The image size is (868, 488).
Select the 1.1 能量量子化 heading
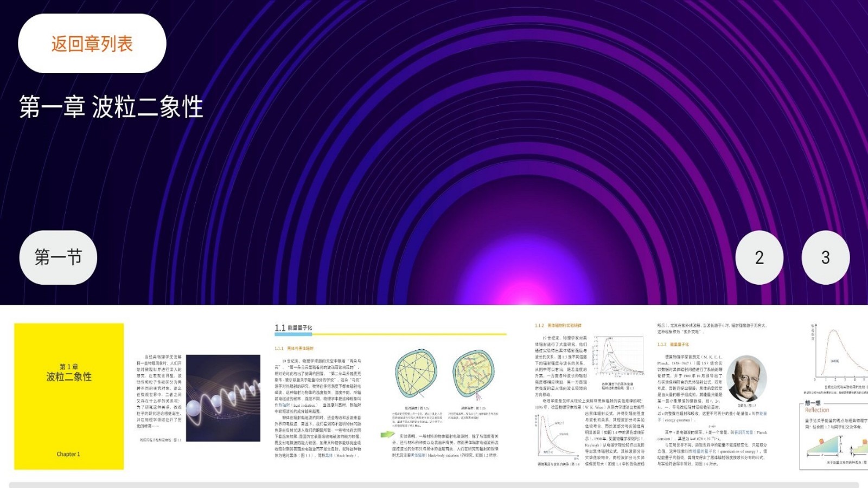click(293, 328)
